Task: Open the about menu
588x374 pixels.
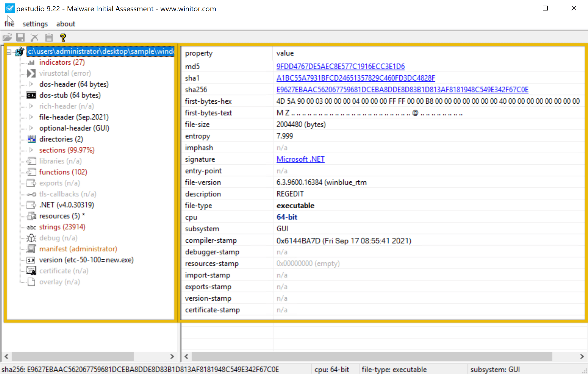Action: point(66,24)
